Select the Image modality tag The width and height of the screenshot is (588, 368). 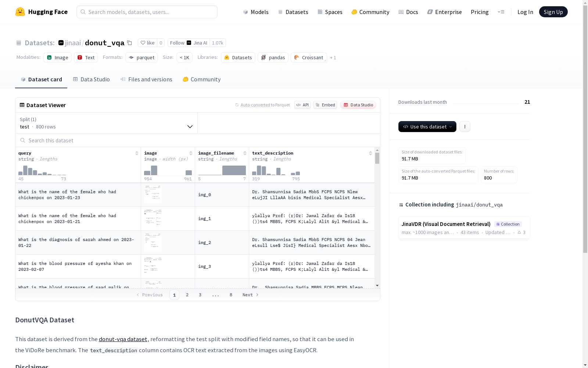coord(58,57)
